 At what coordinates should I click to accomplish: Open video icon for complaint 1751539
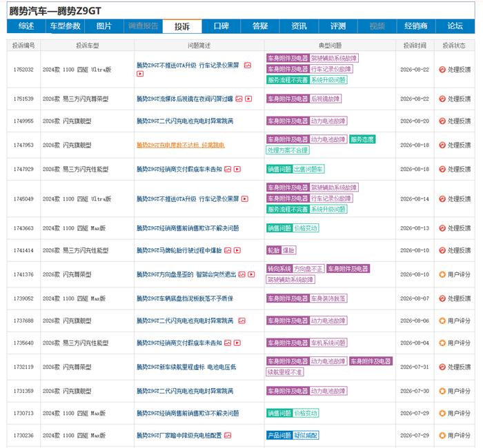tap(248, 99)
